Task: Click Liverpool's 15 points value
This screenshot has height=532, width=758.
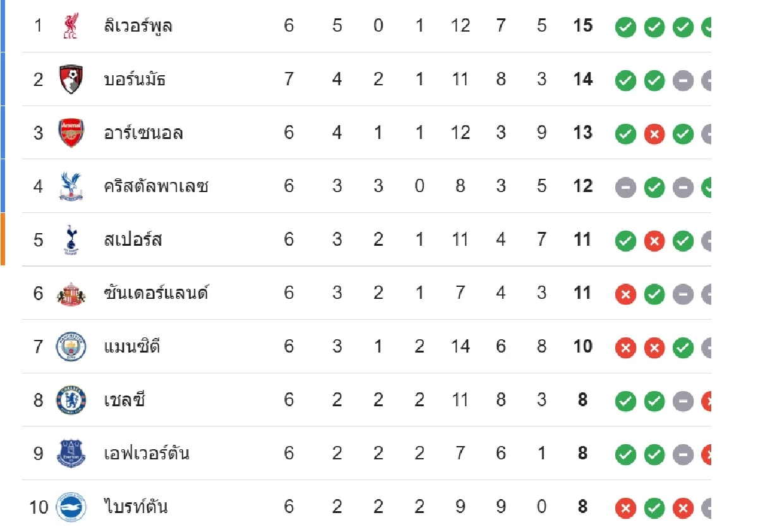Action: [582, 26]
